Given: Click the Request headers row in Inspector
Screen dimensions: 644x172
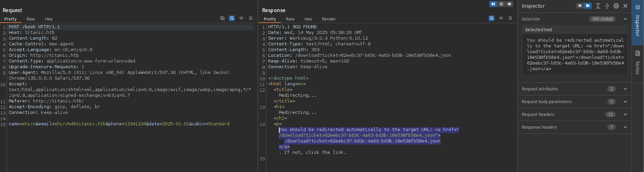Looking at the screenshot, I should pyautogui.click(x=538, y=115).
